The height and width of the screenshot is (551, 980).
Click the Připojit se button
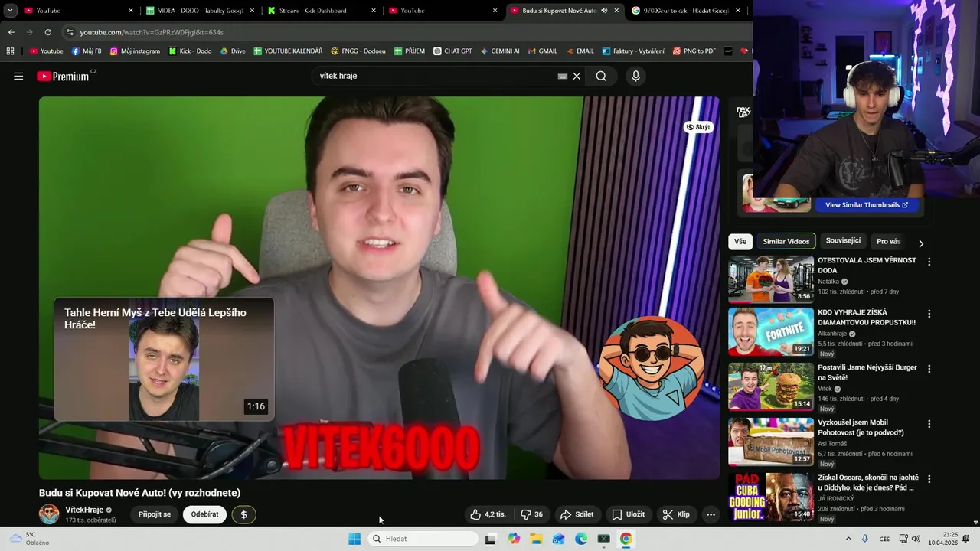[x=155, y=514]
